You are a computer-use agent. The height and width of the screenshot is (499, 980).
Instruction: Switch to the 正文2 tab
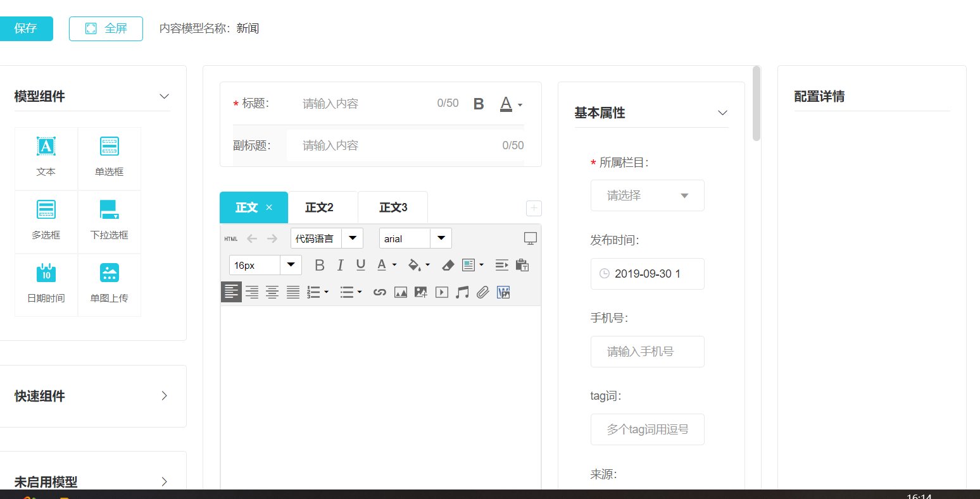coord(320,207)
